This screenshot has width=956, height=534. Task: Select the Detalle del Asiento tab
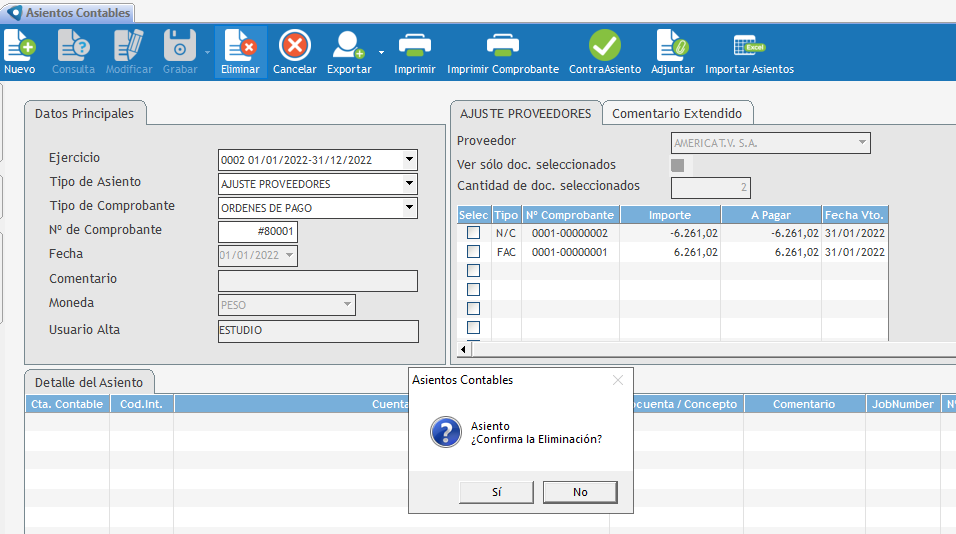tap(88, 383)
